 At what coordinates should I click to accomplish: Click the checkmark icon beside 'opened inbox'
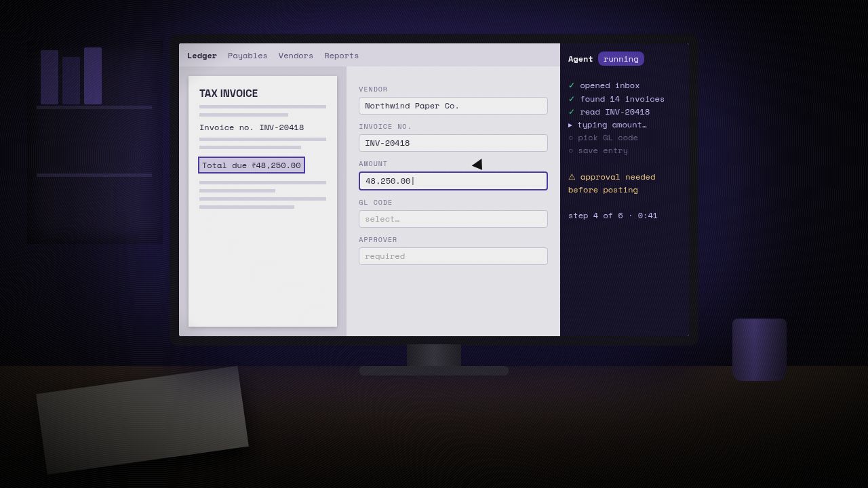(x=572, y=85)
